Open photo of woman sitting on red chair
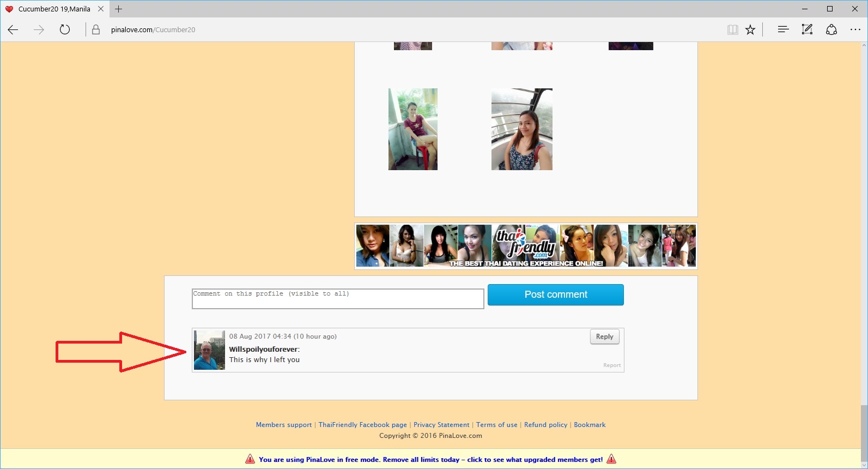This screenshot has width=868, height=469. coord(413,129)
